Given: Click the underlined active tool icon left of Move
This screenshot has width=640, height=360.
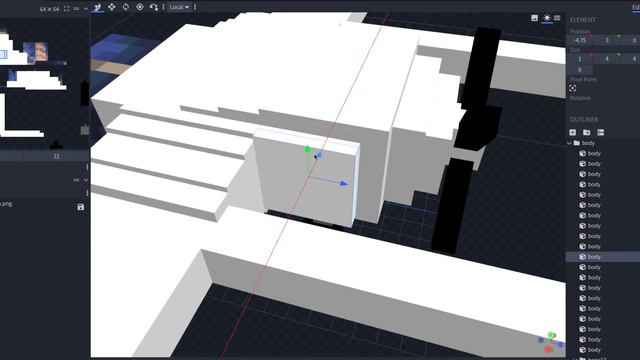Looking at the screenshot, I should pos(97,7).
